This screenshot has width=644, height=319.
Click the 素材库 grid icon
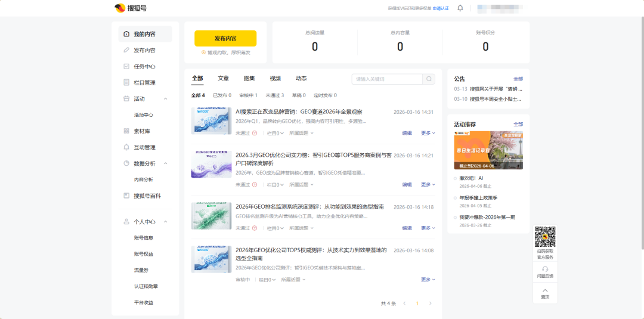pyautogui.click(x=126, y=131)
